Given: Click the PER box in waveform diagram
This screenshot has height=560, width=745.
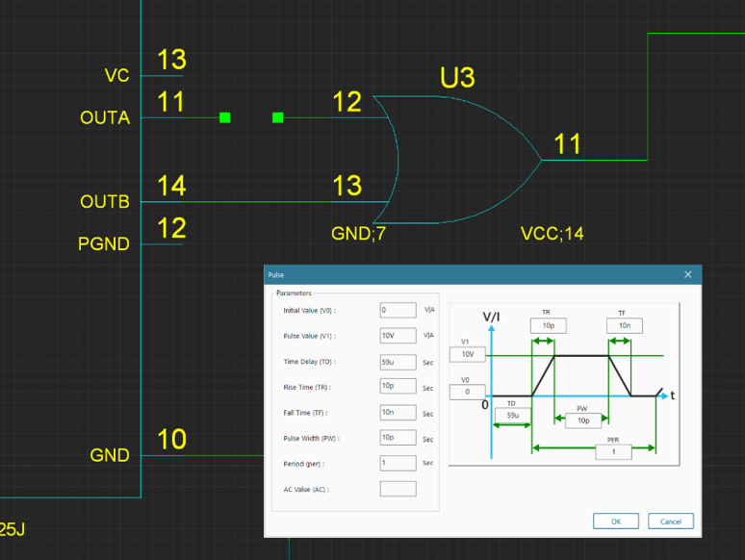Looking at the screenshot, I should click(x=613, y=451).
